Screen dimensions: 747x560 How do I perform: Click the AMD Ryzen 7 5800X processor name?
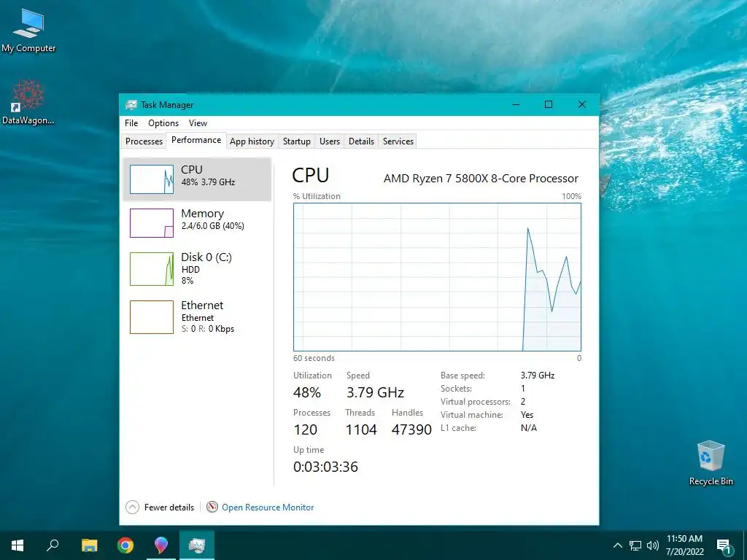point(481,179)
